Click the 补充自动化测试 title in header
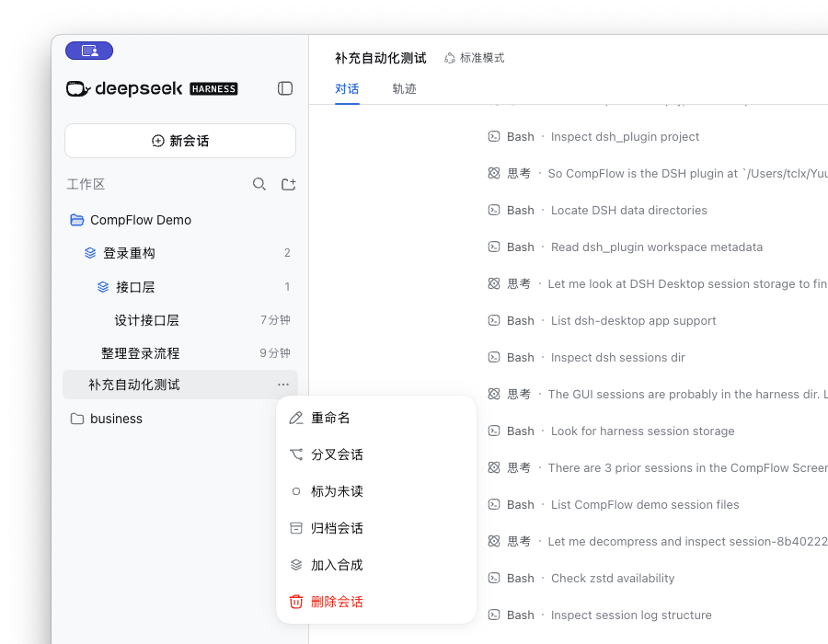This screenshot has width=828, height=644. 381,58
